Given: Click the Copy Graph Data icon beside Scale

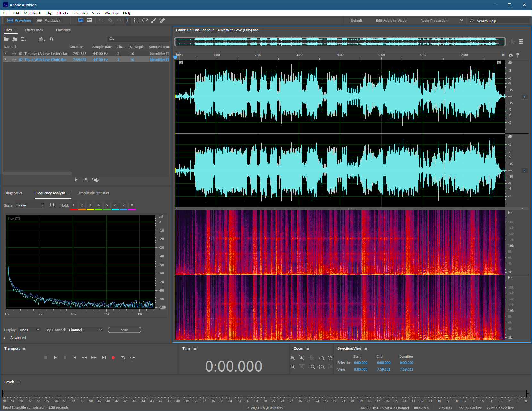Looking at the screenshot, I should pos(53,205).
